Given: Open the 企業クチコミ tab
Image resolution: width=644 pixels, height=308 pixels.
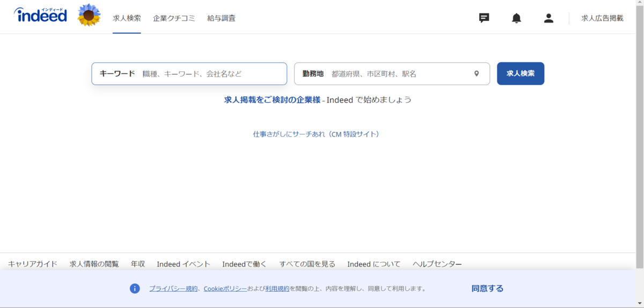Looking at the screenshot, I should (174, 18).
